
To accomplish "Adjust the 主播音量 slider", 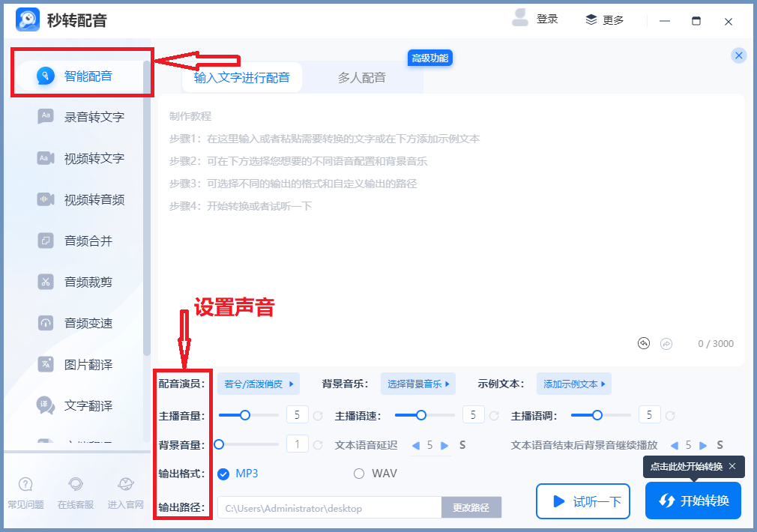I will pos(249,415).
